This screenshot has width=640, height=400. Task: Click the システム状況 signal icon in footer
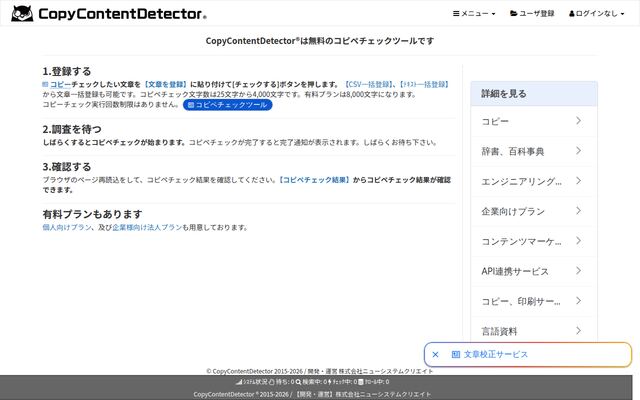(x=239, y=382)
